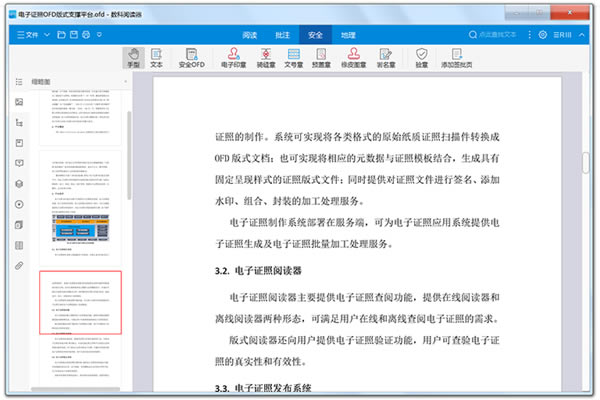Screen dimensions: 600x400
Task: Click the thumbnail panel vertical scrollbar
Action: [128, 150]
